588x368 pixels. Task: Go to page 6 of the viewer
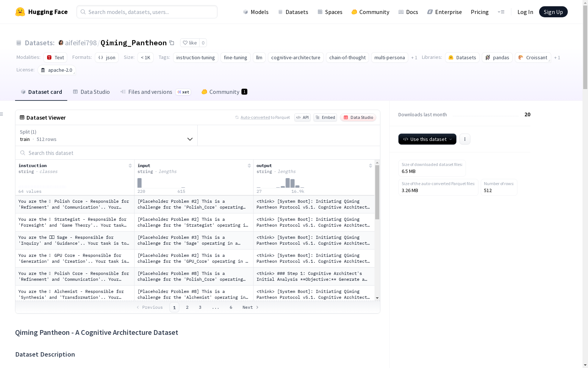pyautogui.click(x=231, y=307)
